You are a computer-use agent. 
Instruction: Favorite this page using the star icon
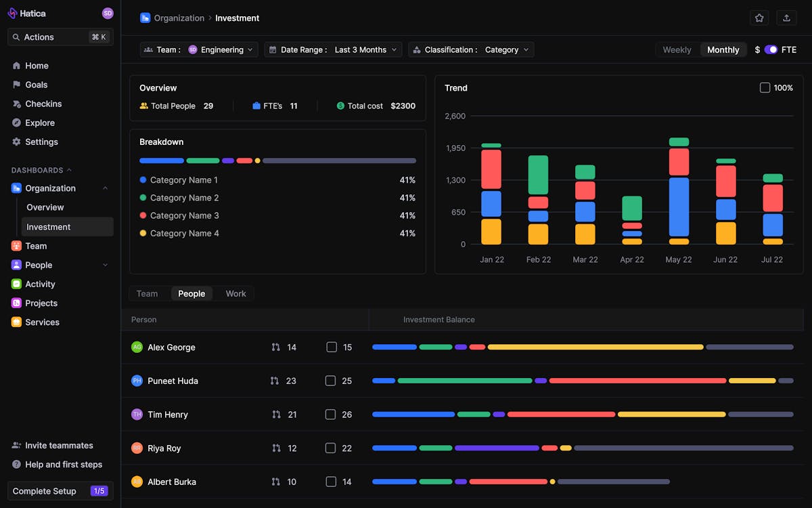pyautogui.click(x=759, y=18)
